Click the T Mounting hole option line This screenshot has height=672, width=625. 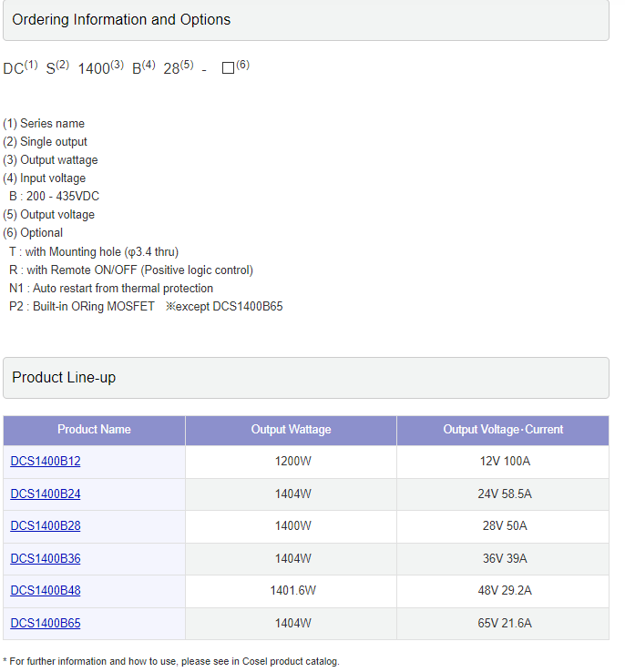(94, 252)
